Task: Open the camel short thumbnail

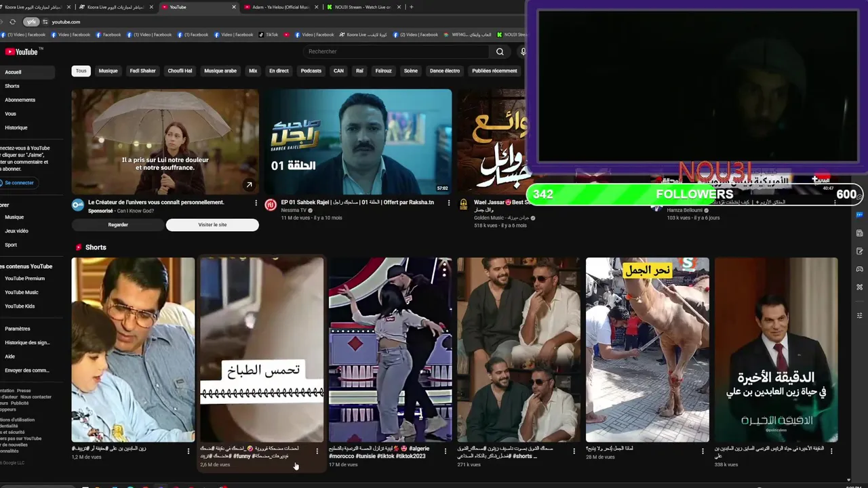Action: (x=648, y=350)
